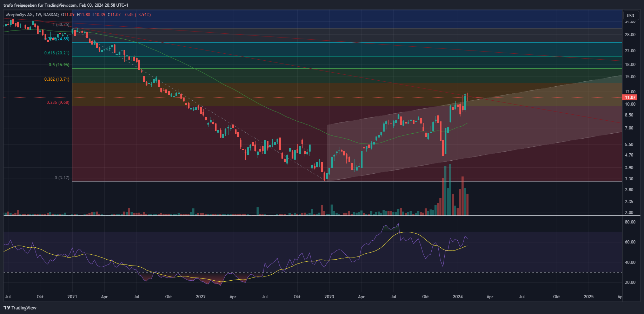This screenshot has height=314, width=644.
Task: Click the current price tag 11.07
Action: point(630,98)
